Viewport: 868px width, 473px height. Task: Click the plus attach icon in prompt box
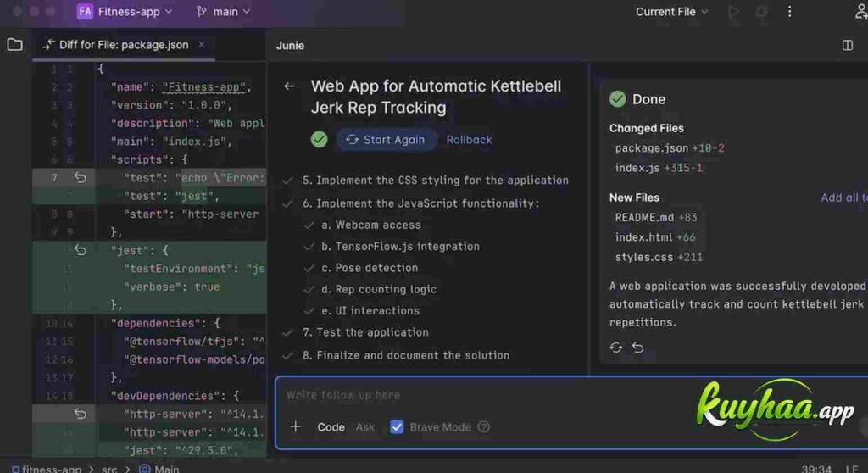pyautogui.click(x=296, y=426)
